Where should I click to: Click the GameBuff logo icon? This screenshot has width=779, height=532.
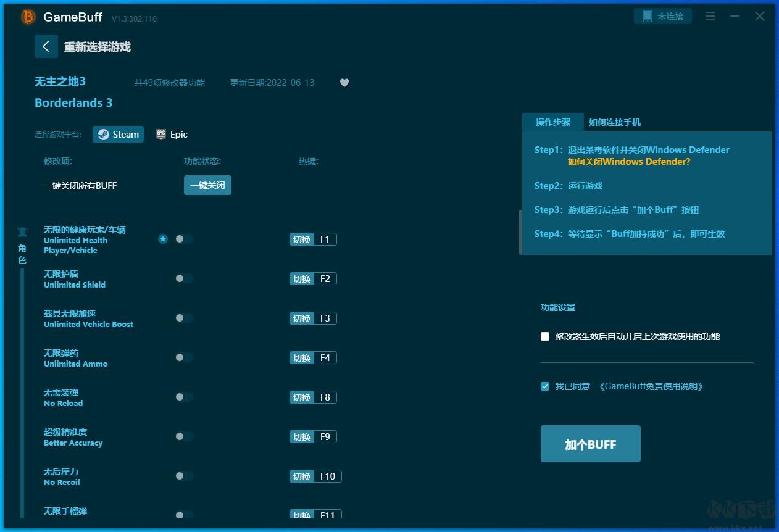point(27,17)
